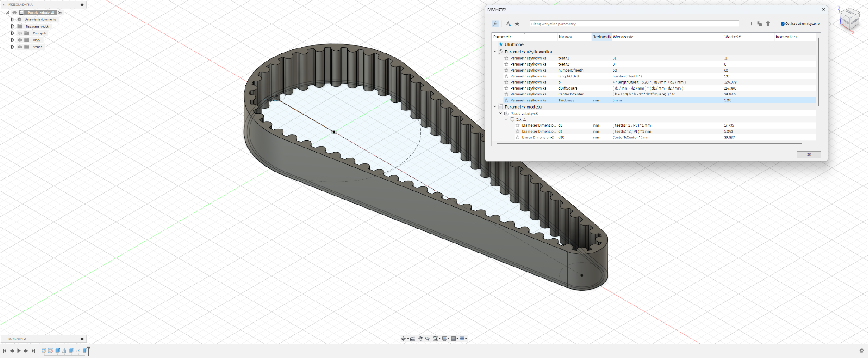Screen dimensions: 868x358
Task: Toggle visibility eye of Pasek_zebaty v8
Action: [x=14, y=13]
